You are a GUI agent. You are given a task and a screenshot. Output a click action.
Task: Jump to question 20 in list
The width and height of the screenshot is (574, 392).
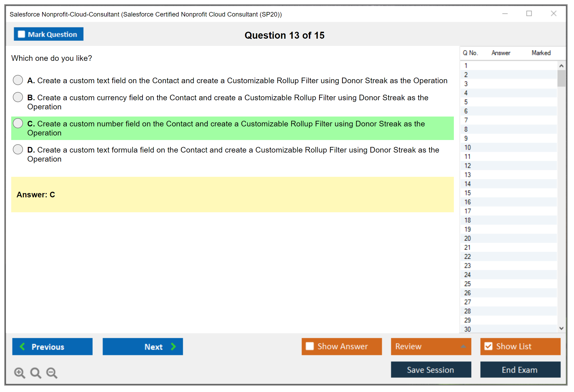[467, 238]
